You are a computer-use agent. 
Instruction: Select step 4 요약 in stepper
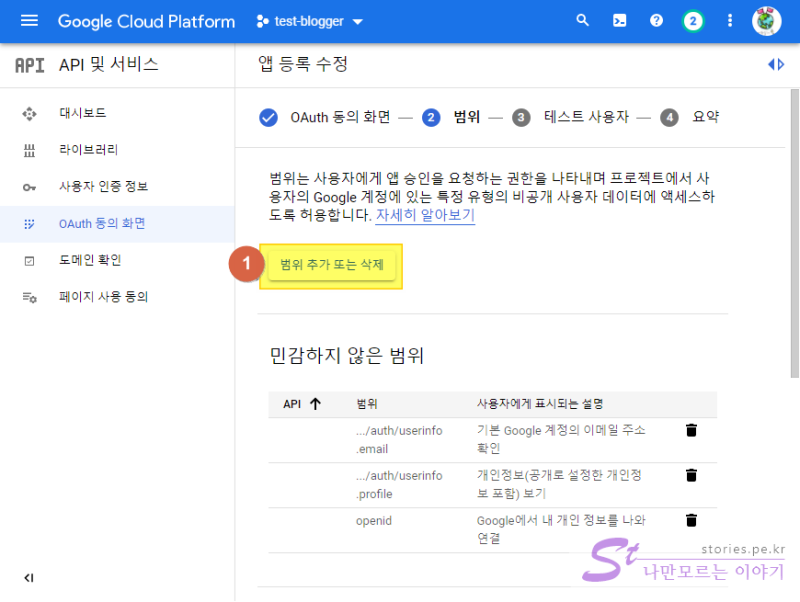689,117
